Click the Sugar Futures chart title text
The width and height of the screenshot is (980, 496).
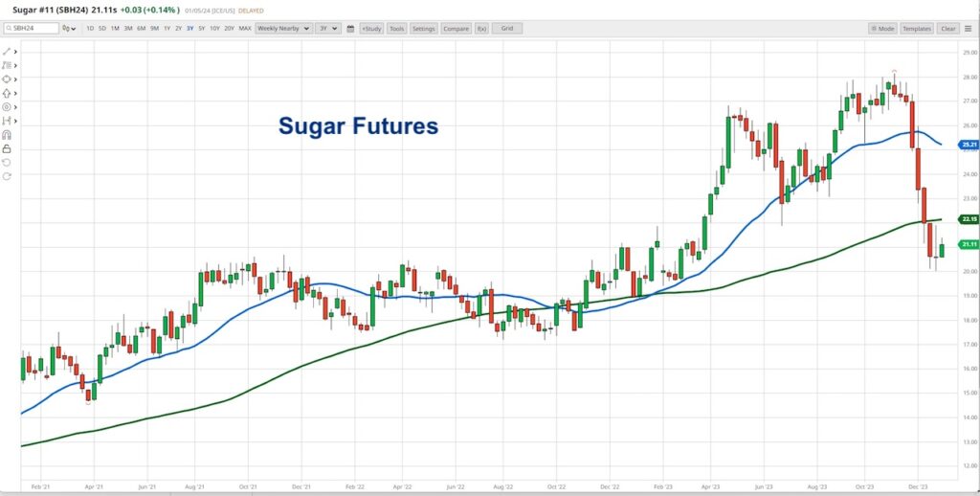[x=358, y=125]
